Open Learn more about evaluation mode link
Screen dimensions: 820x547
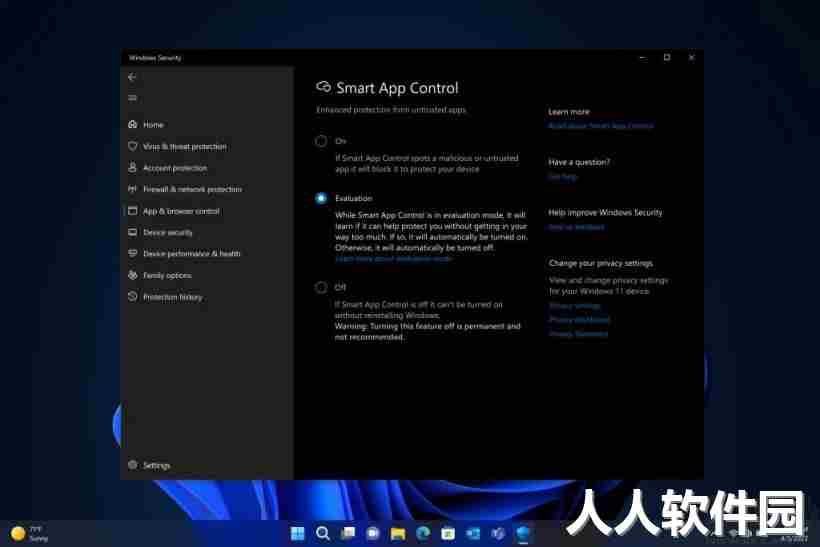click(x=393, y=259)
